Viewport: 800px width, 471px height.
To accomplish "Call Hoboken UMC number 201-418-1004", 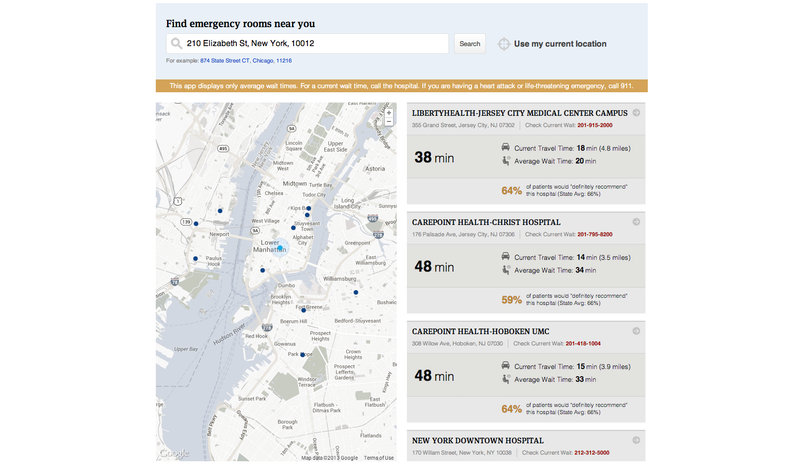I will (583, 343).
